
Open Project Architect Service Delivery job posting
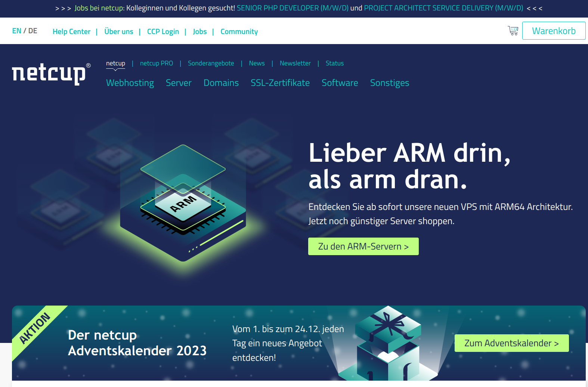pos(444,8)
